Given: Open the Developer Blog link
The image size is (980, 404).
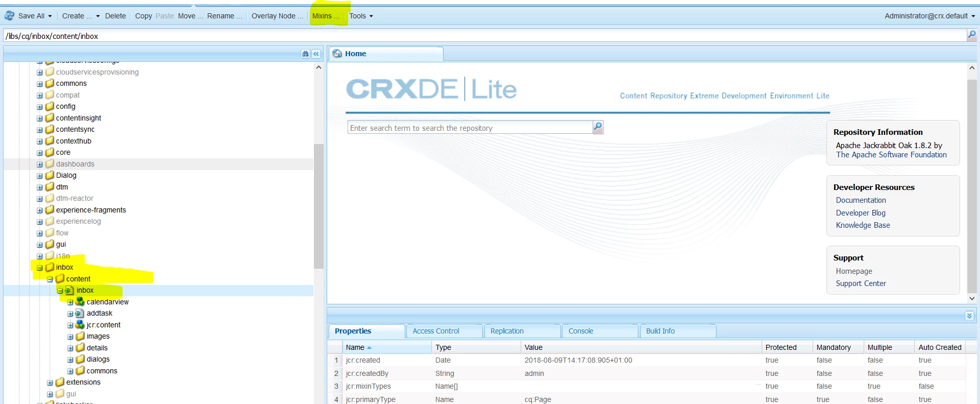Looking at the screenshot, I should click(861, 213).
